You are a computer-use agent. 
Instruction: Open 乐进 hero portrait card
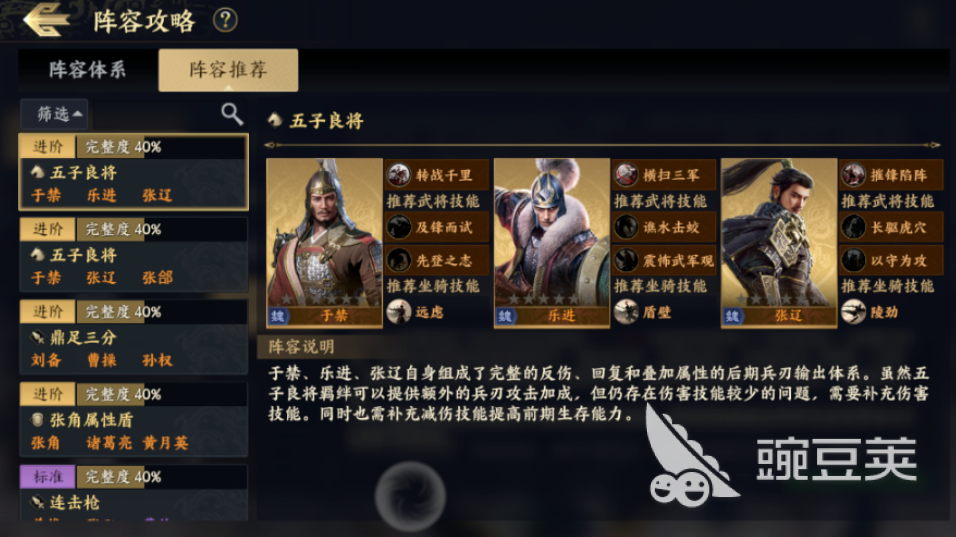pos(552,243)
